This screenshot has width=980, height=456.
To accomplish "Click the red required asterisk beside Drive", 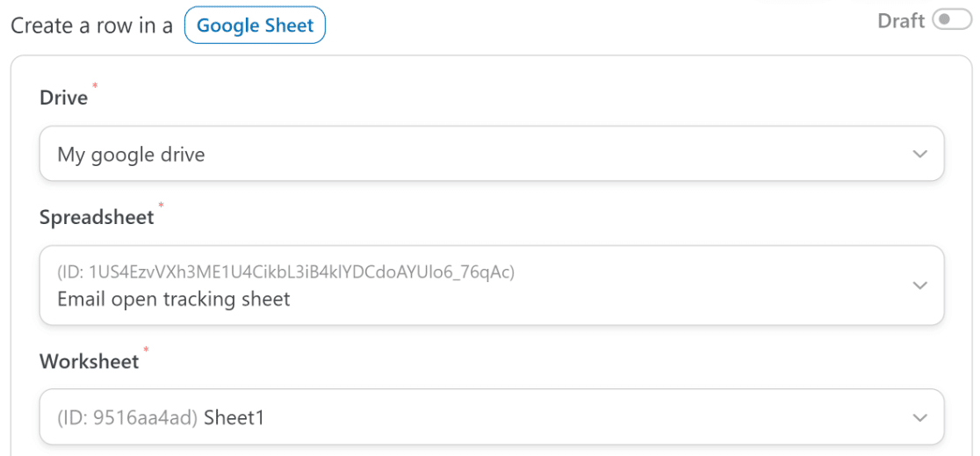I will tap(95, 86).
